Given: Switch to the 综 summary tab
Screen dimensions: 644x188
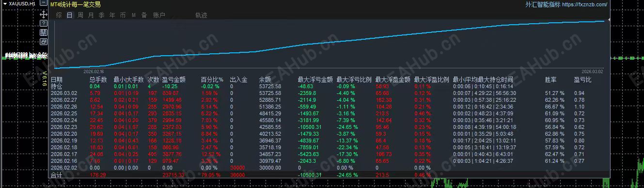Looking at the screenshot, I should pyautogui.click(x=59, y=15).
